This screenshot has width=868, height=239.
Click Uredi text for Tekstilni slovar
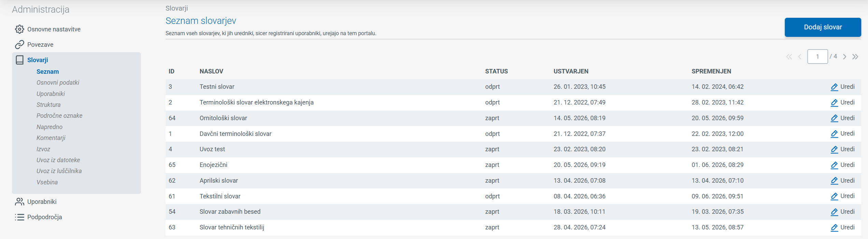tap(848, 196)
